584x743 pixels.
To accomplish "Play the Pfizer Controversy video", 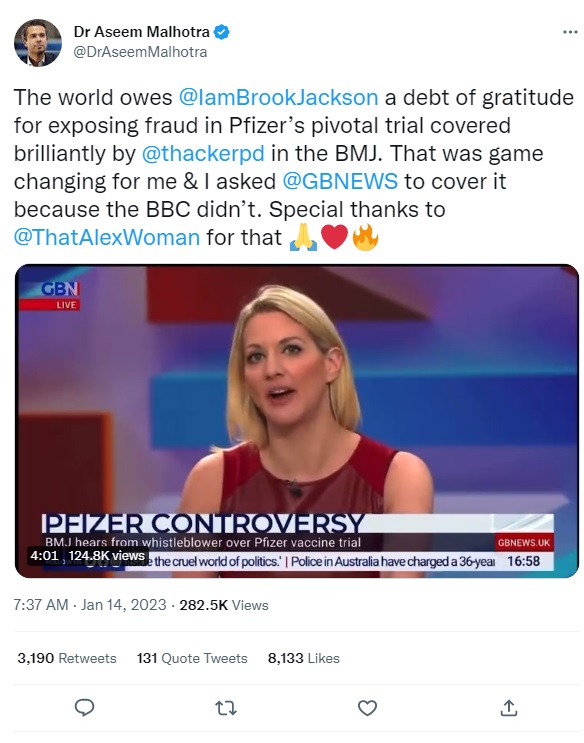I will coord(297,421).
